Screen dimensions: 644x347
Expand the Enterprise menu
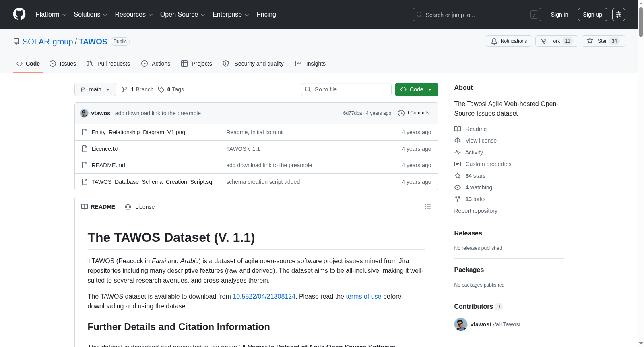coord(231,15)
